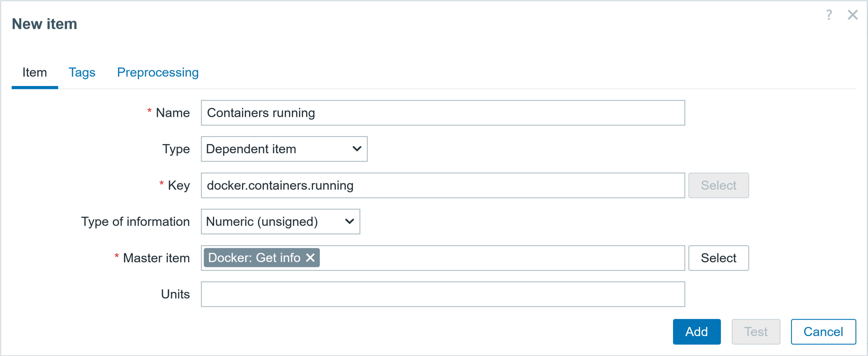Click the New item dialog title
The image size is (868, 356).
coord(44,24)
